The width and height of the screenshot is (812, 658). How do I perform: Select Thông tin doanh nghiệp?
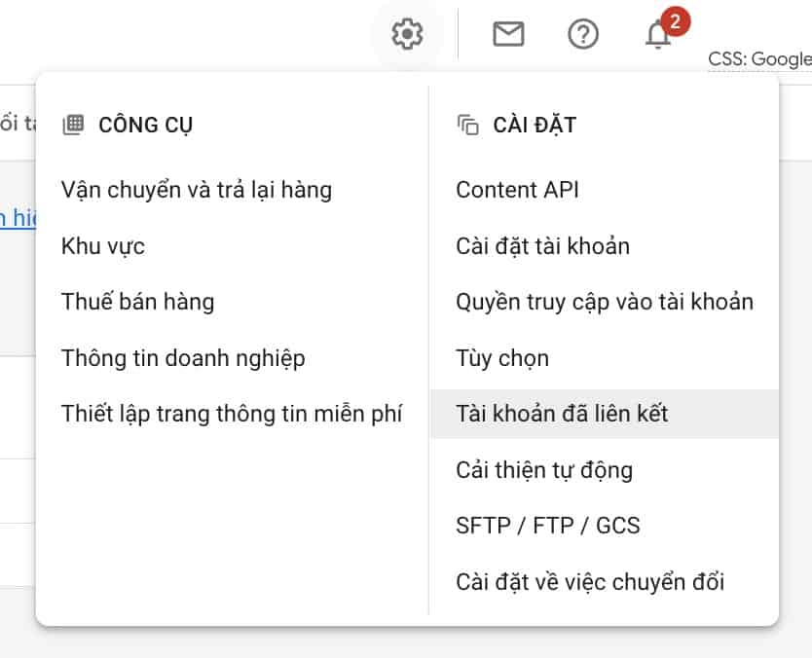[183, 358]
